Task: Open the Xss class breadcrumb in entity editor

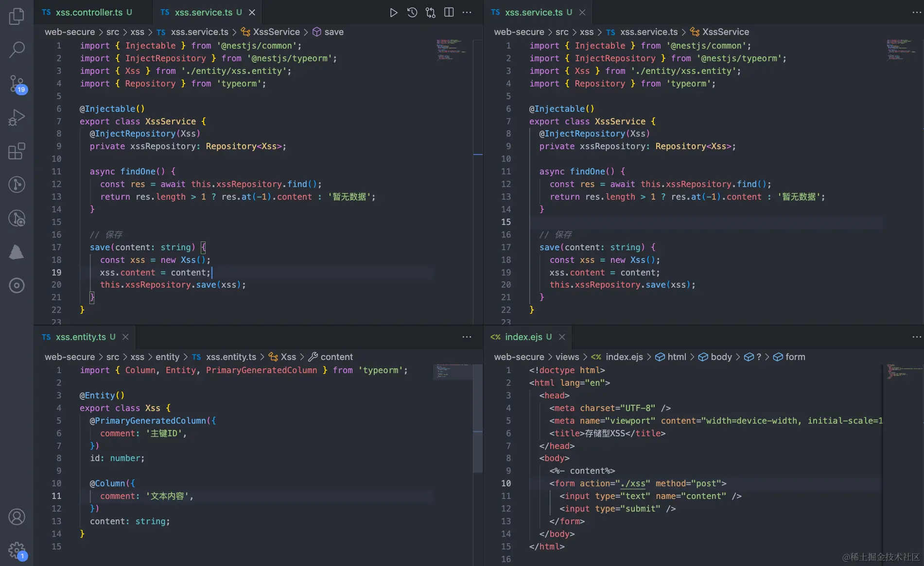Action: coord(282,357)
